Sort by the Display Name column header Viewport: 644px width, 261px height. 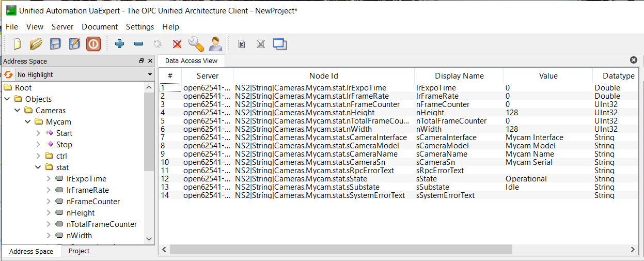tap(459, 76)
